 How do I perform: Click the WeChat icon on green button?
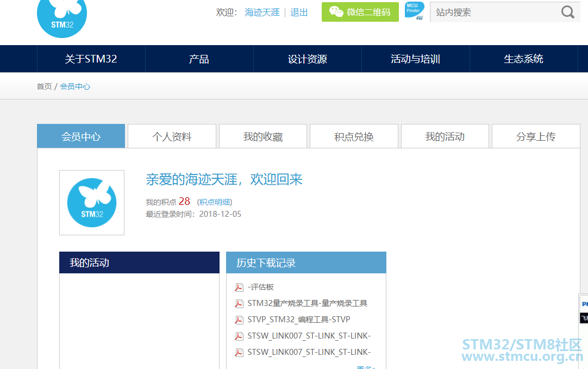[336, 11]
